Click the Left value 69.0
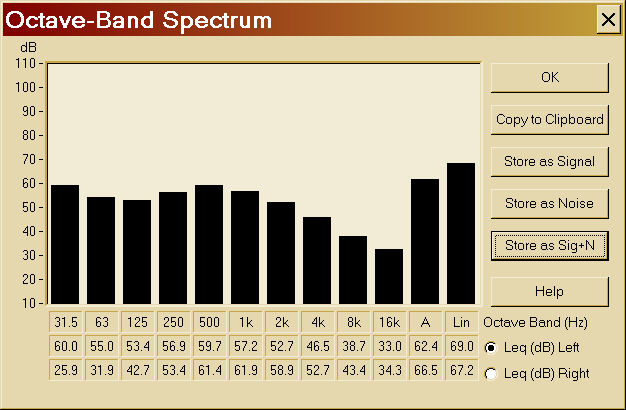The height and width of the screenshot is (410, 626). (462, 346)
